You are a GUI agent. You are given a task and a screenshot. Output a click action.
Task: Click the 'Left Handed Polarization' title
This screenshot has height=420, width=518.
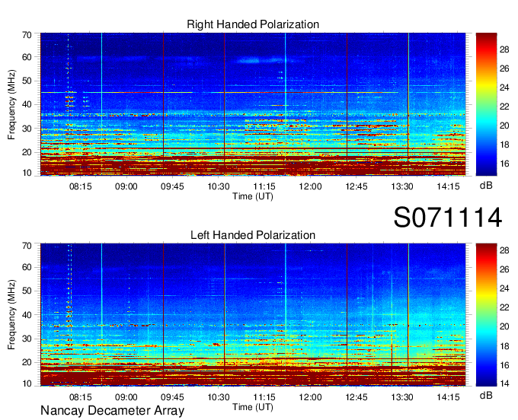253,235
